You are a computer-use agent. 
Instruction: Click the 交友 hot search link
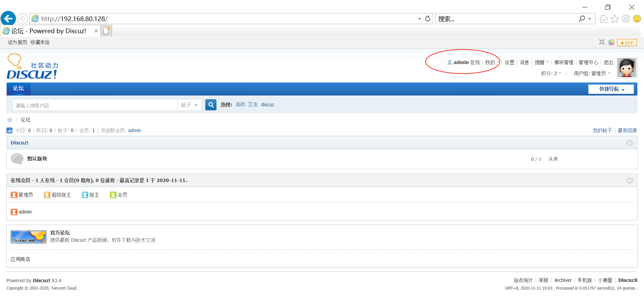tap(253, 105)
